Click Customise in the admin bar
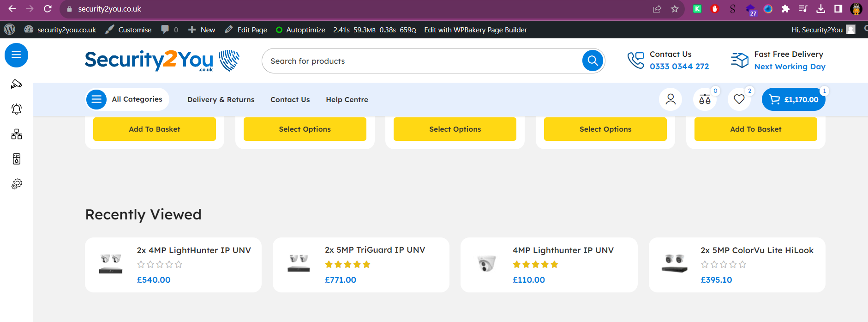 (x=128, y=30)
